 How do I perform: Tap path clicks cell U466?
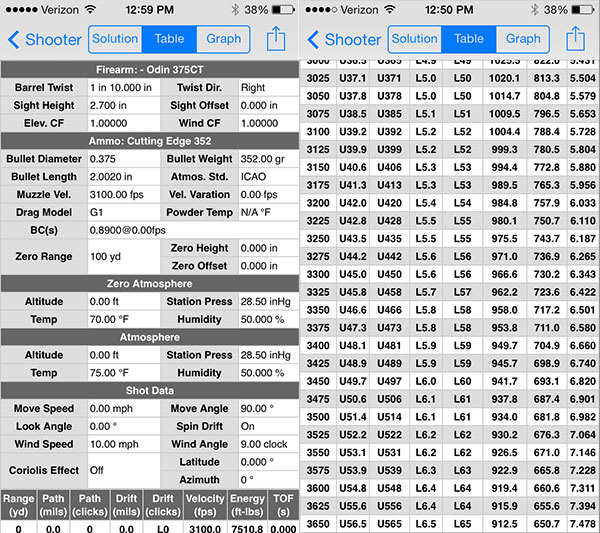pos(389,310)
